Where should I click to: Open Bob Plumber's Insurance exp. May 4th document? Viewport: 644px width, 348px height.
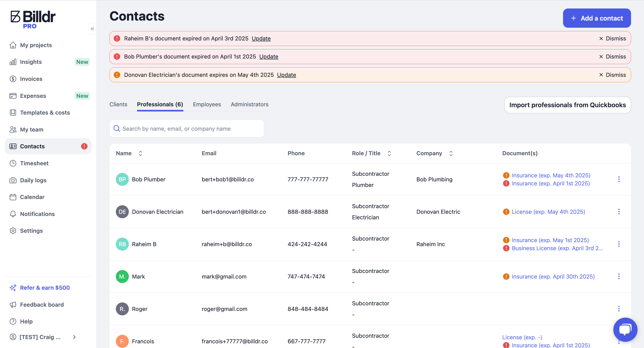point(551,175)
